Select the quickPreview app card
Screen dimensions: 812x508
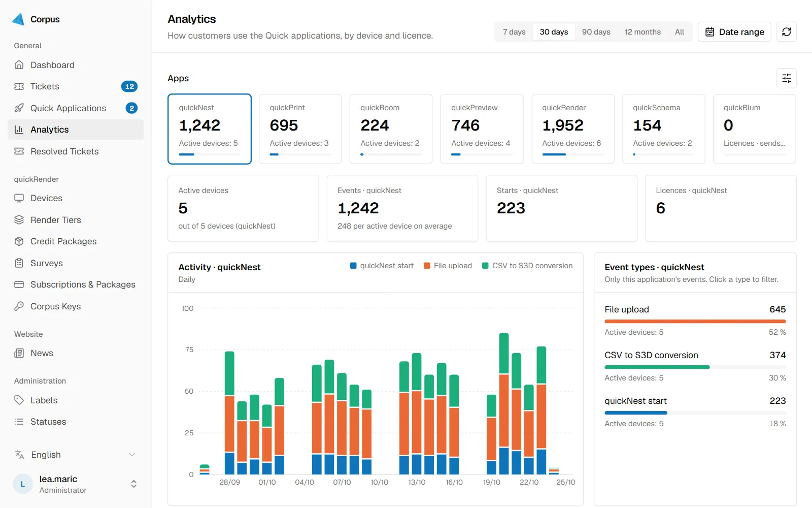click(x=482, y=129)
